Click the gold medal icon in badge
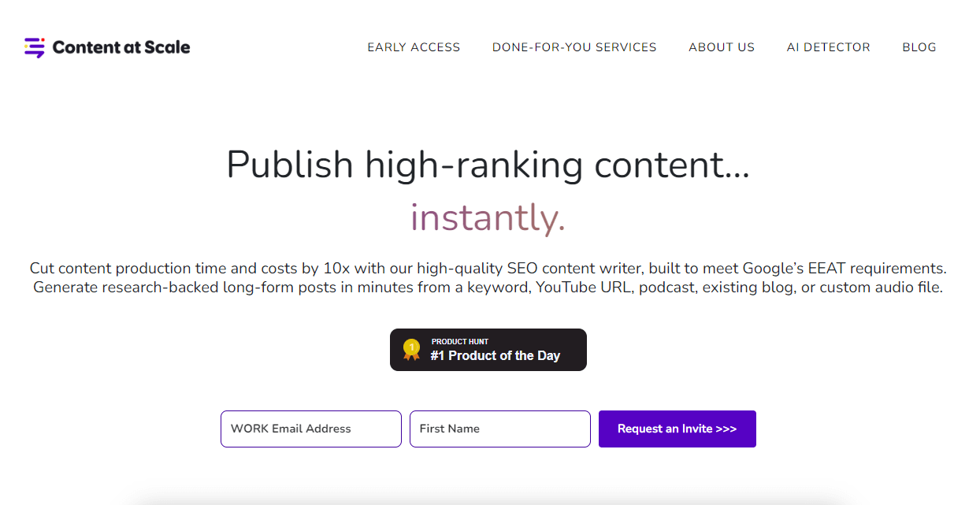 pos(411,349)
